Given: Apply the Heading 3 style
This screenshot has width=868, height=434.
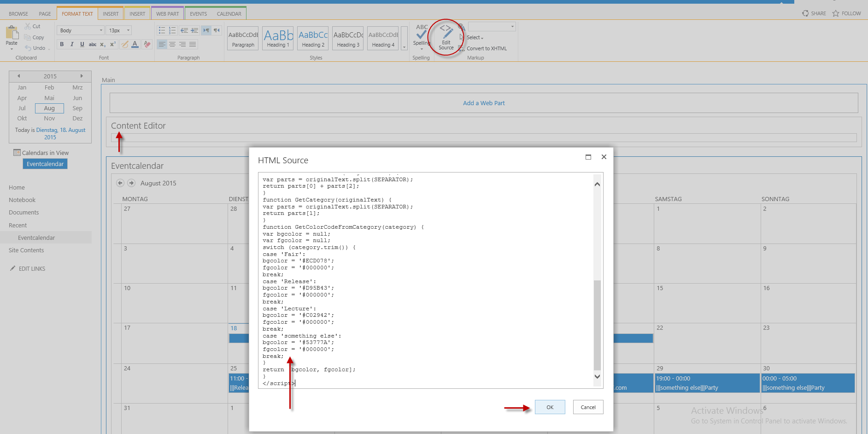Looking at the screenshot, I should point(348,38).
